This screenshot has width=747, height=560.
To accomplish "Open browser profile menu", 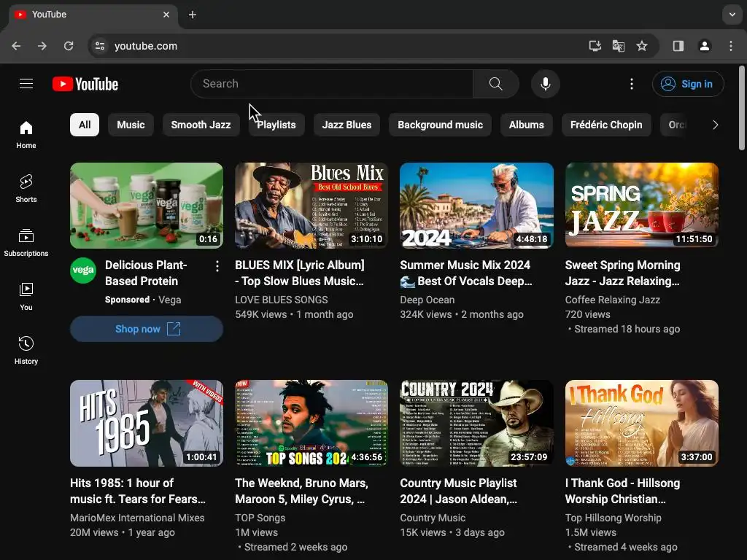I will [x=705, y=46].
